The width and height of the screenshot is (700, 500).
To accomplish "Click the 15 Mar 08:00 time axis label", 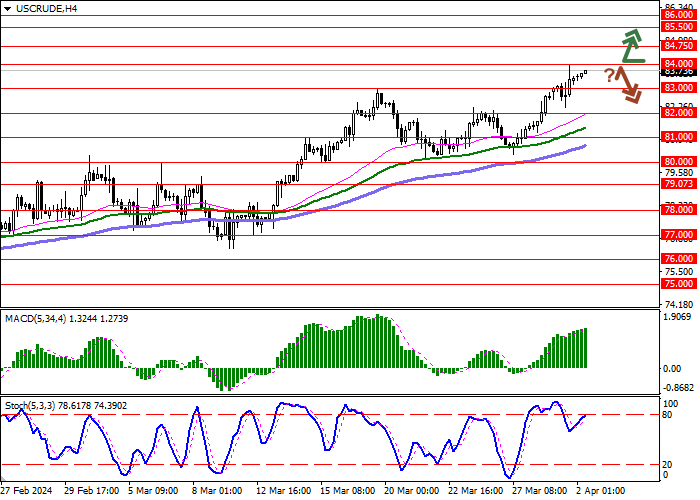I will (x=348, y=491).
